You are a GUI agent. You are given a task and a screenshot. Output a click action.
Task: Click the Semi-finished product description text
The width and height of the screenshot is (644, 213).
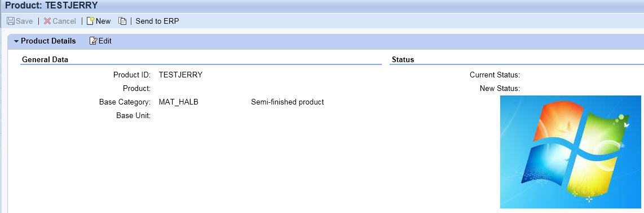point(288,102)
